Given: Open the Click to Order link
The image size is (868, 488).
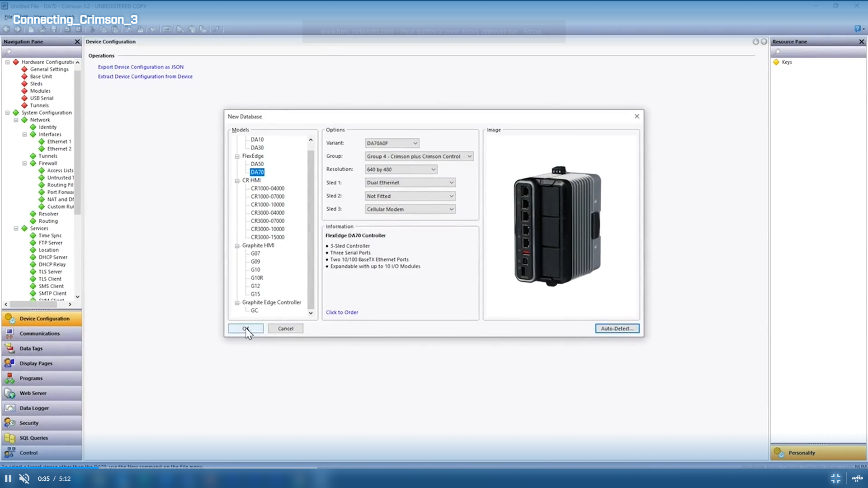Looking at the screenshot, I should [342, 312].
